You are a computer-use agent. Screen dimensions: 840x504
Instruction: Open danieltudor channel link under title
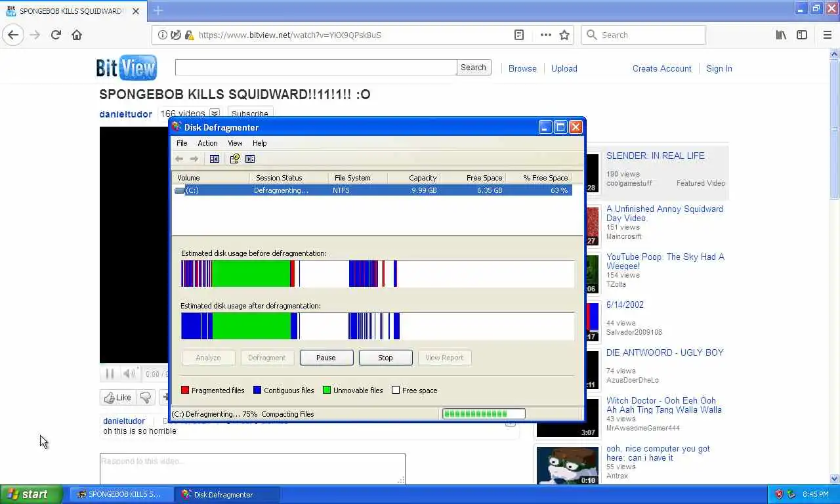125,114
